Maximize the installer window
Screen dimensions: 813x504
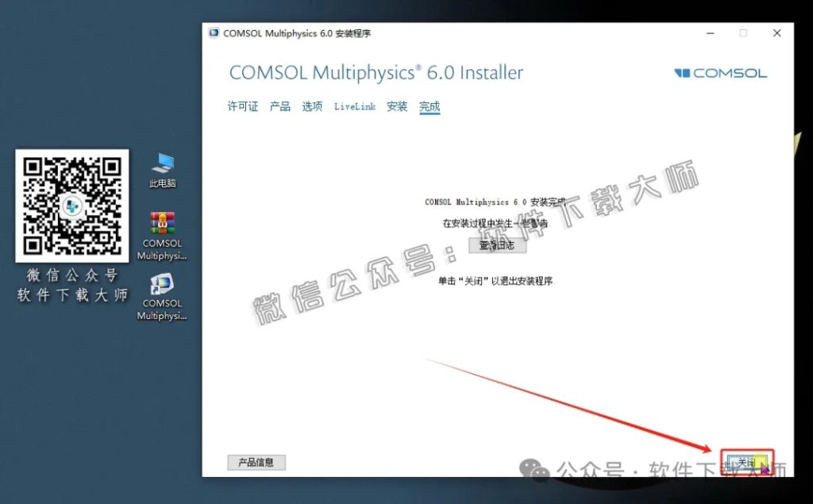tap(743, 33)
